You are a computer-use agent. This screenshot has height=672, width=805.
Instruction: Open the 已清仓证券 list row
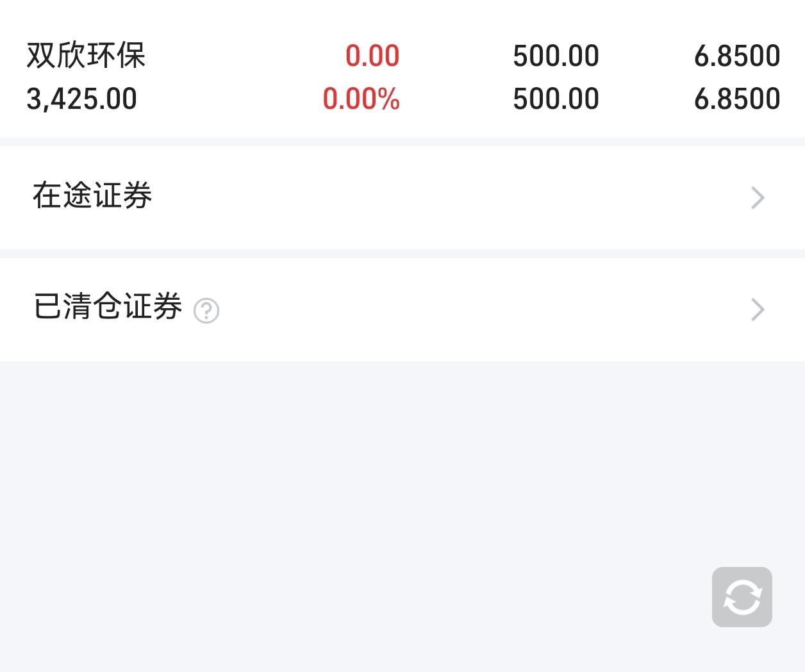(x=402, y=309)
